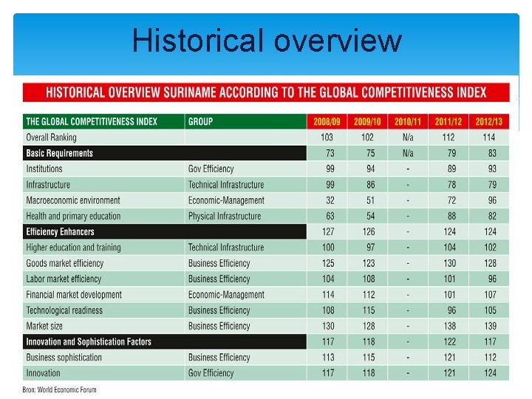Click the 'Institutions' row label
Viewport: 532px width, 399px height.
44,168
